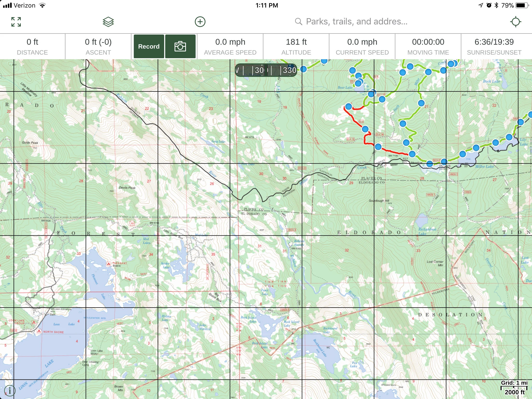Tap the fullscreen expand arrows icon
Viewport: 532px width, 399px height.
[16, 22]
